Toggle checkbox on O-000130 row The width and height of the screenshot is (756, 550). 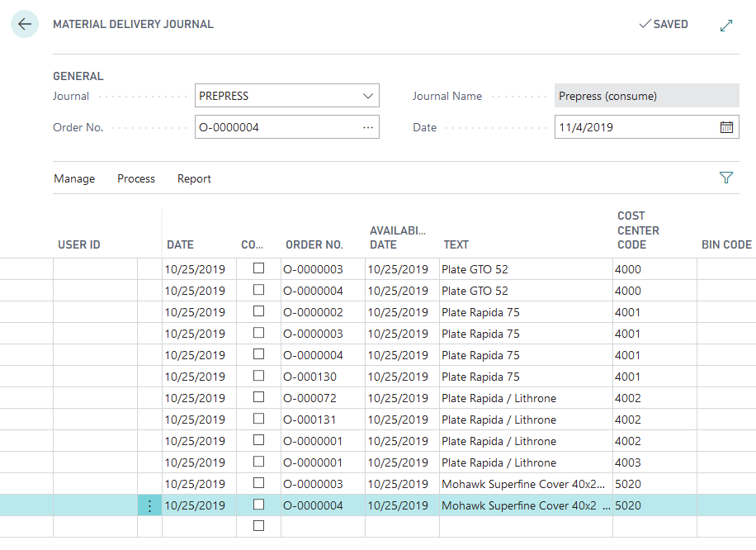pyautogui.click(x=258, y=376)
